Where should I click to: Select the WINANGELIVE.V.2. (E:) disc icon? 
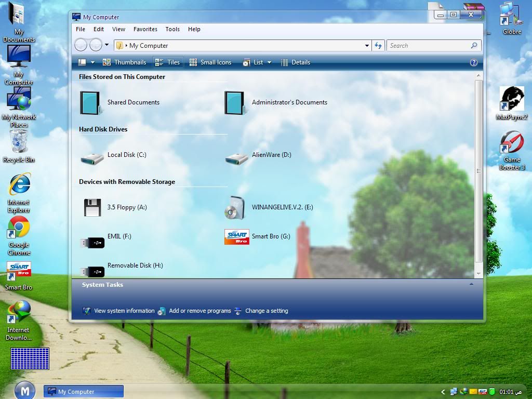click(234, 208)
